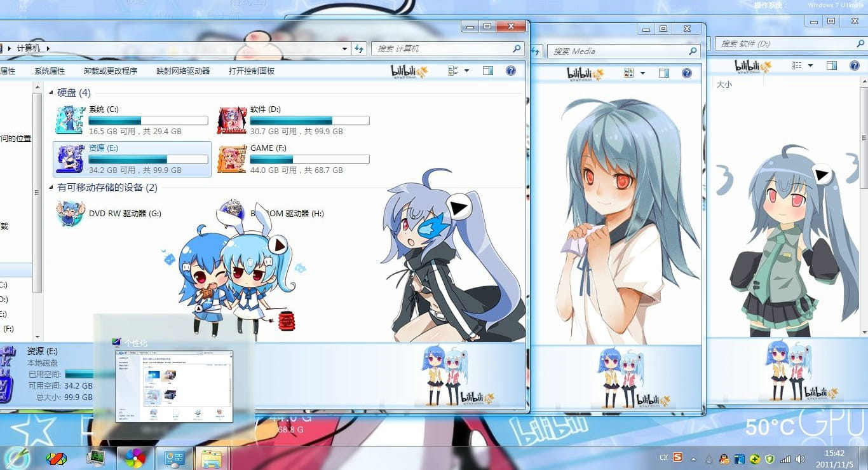Viewport: 868px width, 470px height.
Task: Click text 34.2 GB 可用 , 共 99.9 GB
Action: click(135, 170)
